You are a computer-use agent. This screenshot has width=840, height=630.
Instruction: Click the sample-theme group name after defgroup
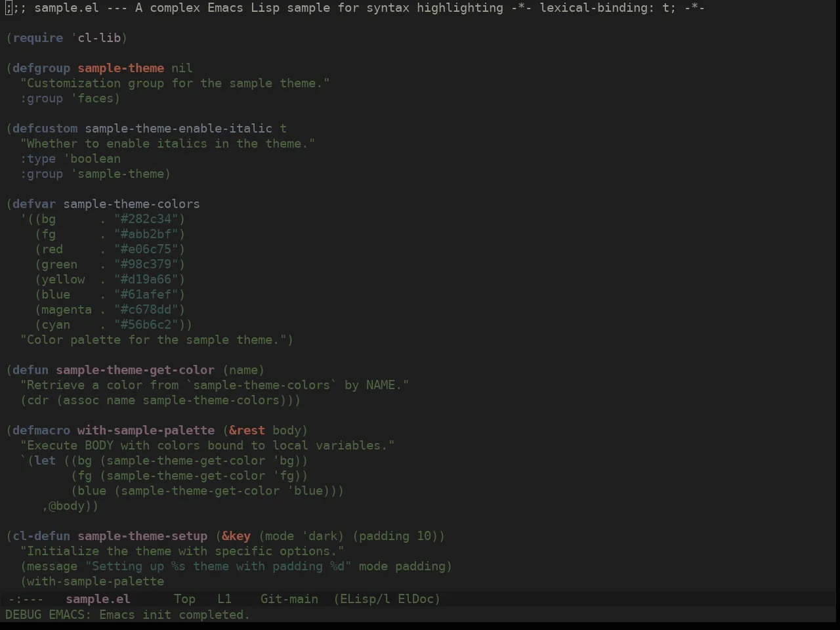click(x=121, y=68)
